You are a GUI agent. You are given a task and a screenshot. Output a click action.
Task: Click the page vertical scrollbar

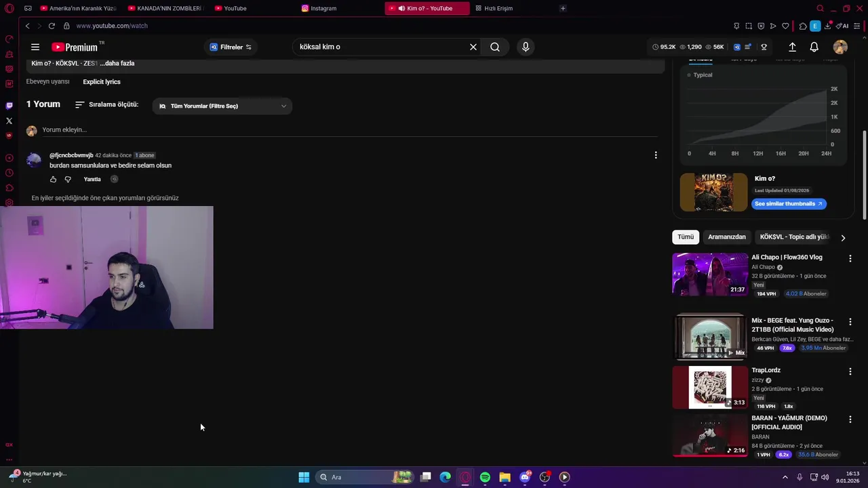pos(864,175)
